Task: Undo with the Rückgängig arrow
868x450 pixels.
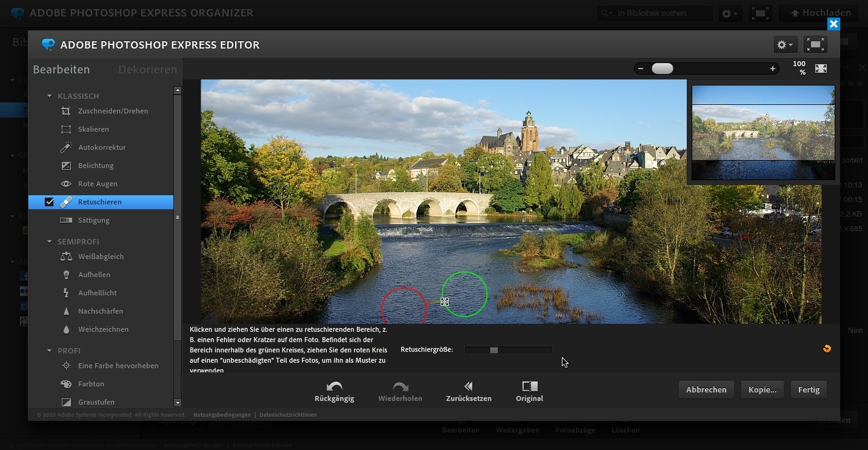Action: (x=335, y=386)
